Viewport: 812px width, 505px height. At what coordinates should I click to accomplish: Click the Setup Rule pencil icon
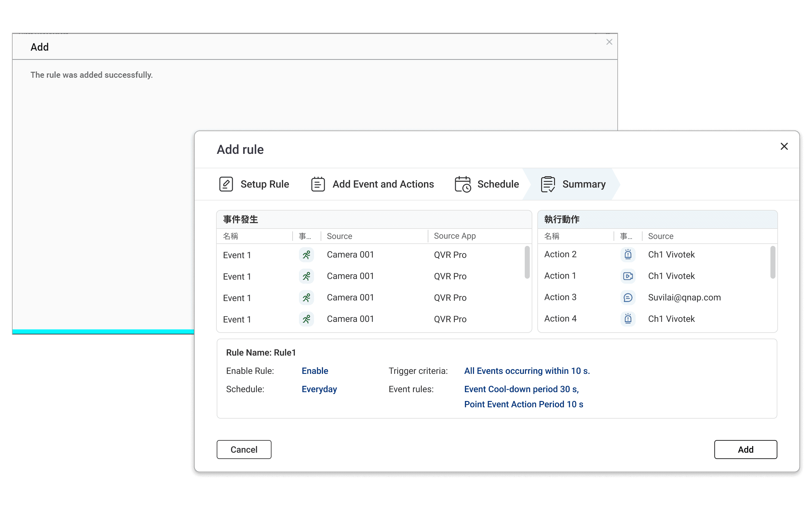226,184
